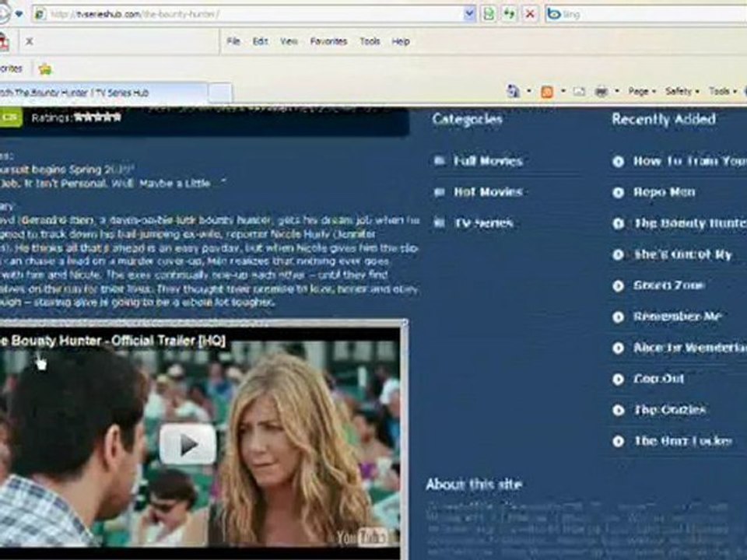Click the arrow bullet beside Green Zone
This screenshot has width=747, height=560.
pos(619,285)
